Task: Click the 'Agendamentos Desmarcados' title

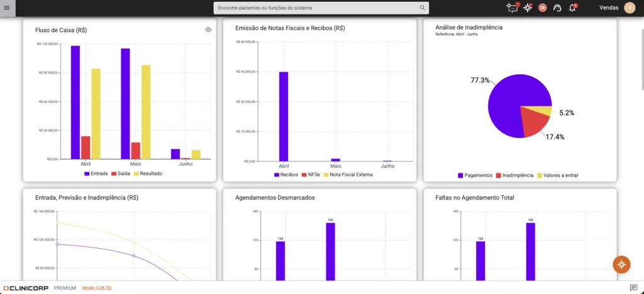Action: pyautogui.click(x=275, y=197)
